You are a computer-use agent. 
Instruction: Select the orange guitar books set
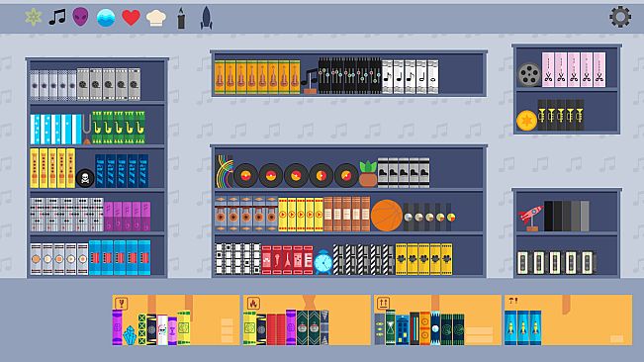coord(257,77)
